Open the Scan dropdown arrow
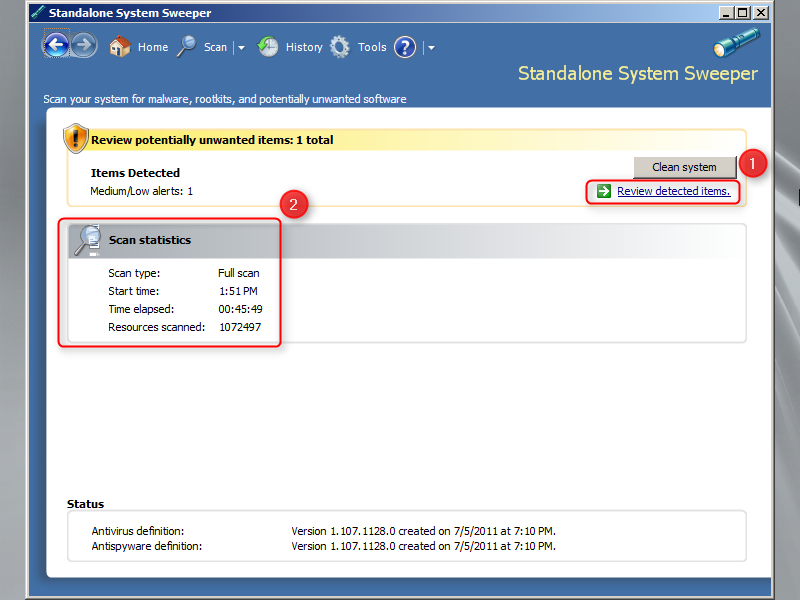800x600 pixels. [x=240, y=46]
